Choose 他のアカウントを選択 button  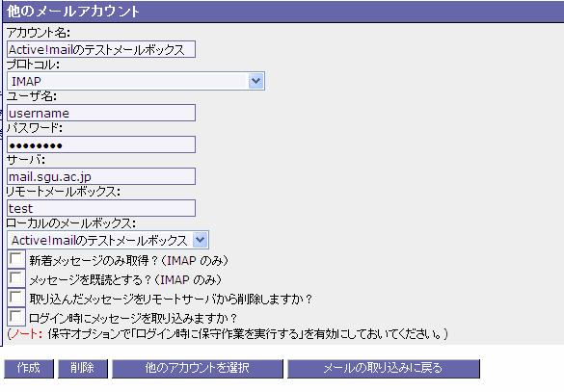[x=197, y=368]
